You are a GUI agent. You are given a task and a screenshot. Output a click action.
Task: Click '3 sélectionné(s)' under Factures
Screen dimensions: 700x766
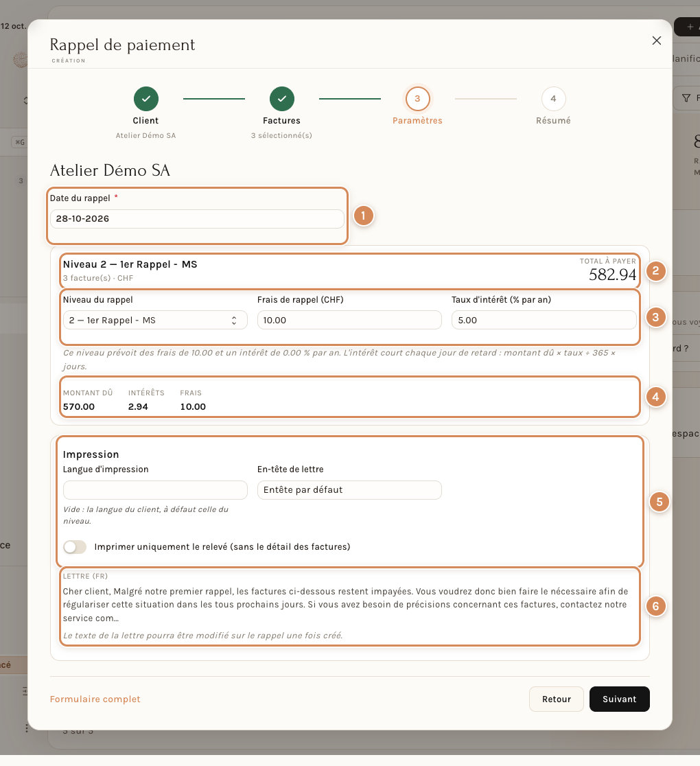pyautogui.click(x=282, y=136)
